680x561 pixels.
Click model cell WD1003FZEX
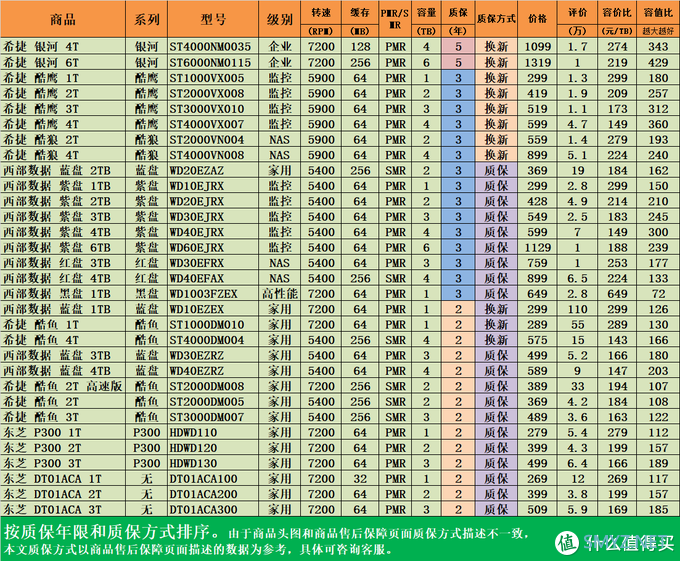tap(203, 294)
